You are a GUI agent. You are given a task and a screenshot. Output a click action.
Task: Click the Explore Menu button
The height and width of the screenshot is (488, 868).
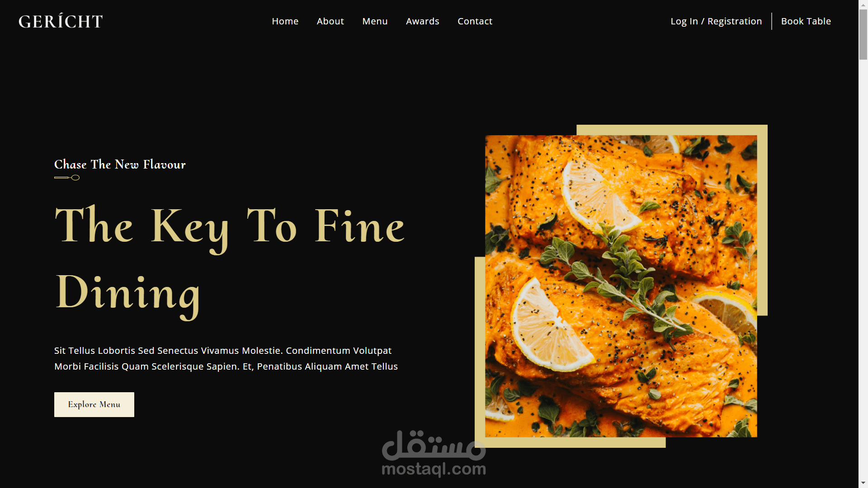[94, 404]
